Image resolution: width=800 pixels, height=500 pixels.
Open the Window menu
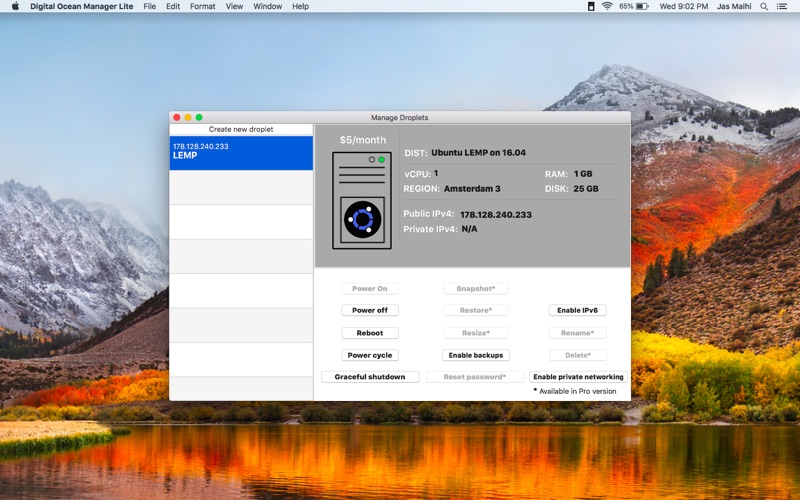pos(267,6)
